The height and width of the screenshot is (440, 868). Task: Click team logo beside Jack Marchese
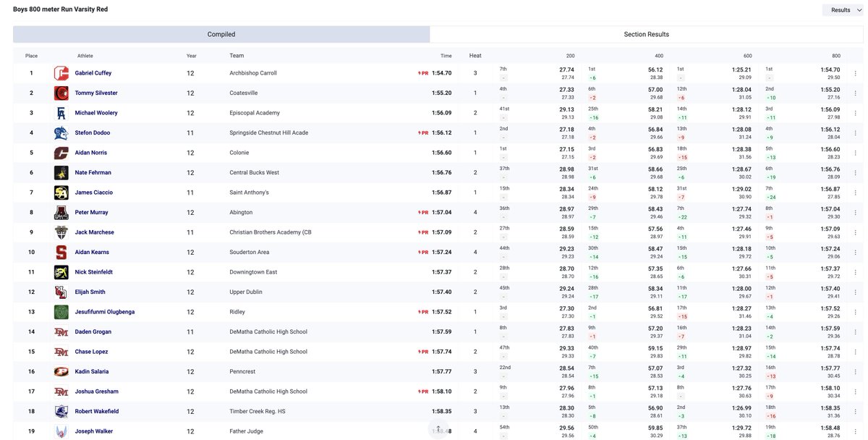point(61,232)
